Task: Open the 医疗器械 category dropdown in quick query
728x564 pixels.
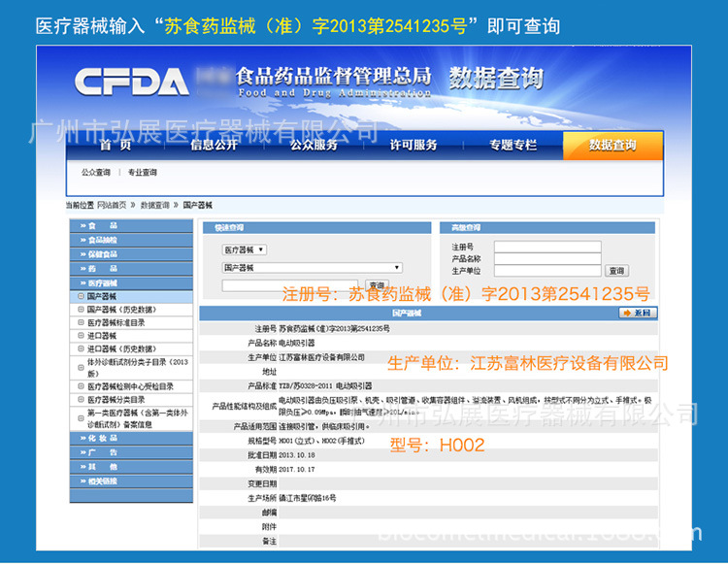Action: click(x=245, y=249)
